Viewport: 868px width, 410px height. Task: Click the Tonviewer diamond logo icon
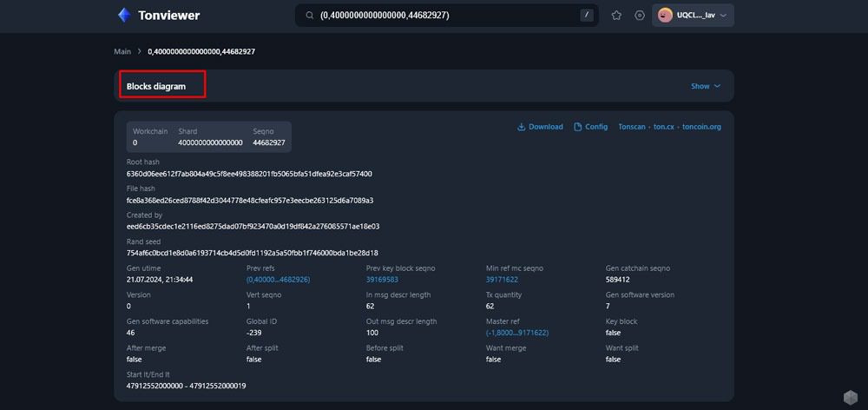124,15
